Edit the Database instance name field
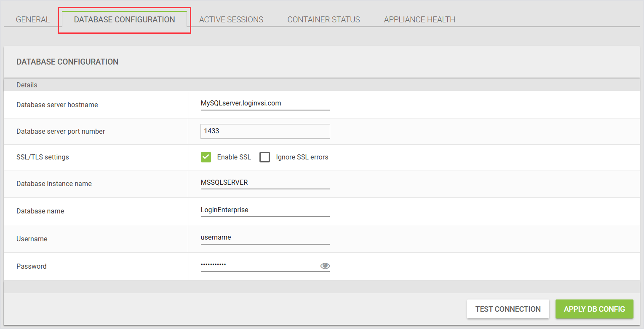The width and height of the screenshot is (644, 329). click(x=265, y=183)
